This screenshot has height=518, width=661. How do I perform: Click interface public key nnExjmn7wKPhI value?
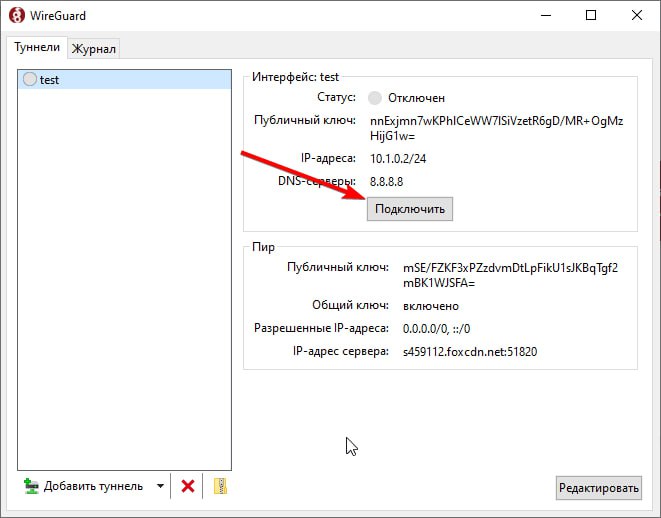(x=496, y=129)
